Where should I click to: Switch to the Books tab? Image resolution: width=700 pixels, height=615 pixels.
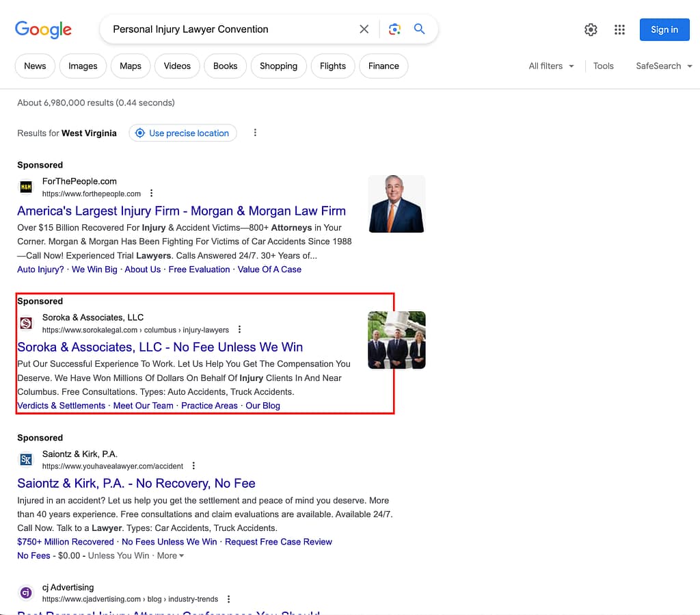[x=225, y=66]
